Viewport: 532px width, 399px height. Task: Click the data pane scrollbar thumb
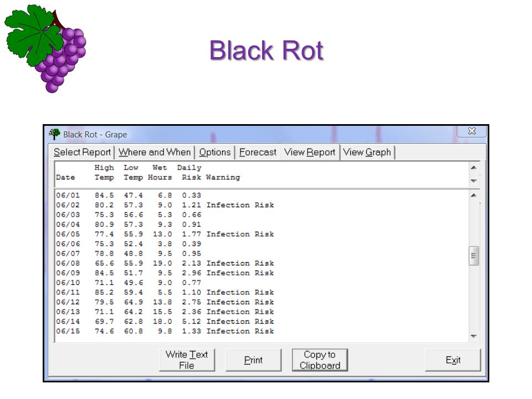point(474,256)
